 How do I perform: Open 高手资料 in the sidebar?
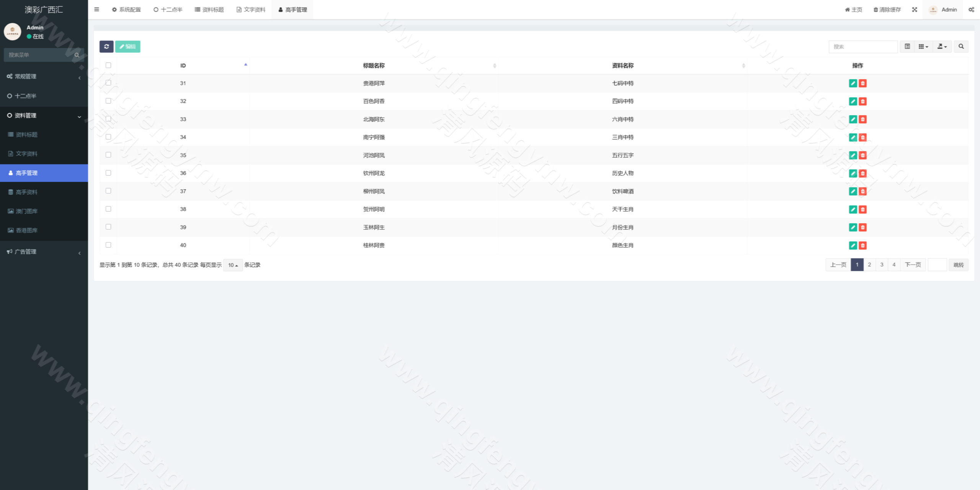tap(44, 192)
